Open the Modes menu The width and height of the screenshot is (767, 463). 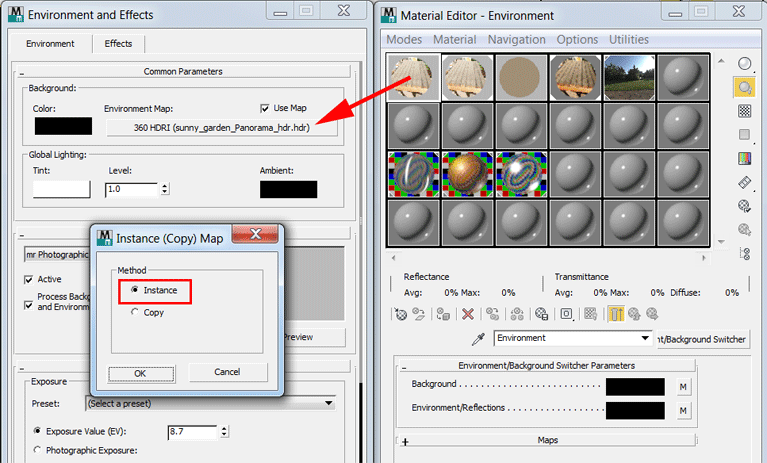(404, 40)
